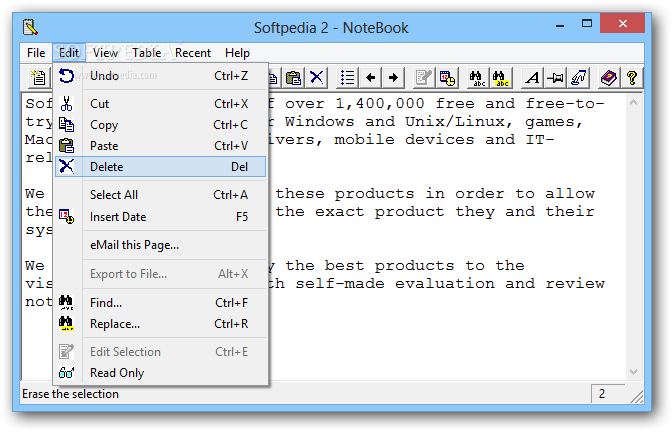
Task: Choose Paste in the Edit menu
Action: coord(161,146)
